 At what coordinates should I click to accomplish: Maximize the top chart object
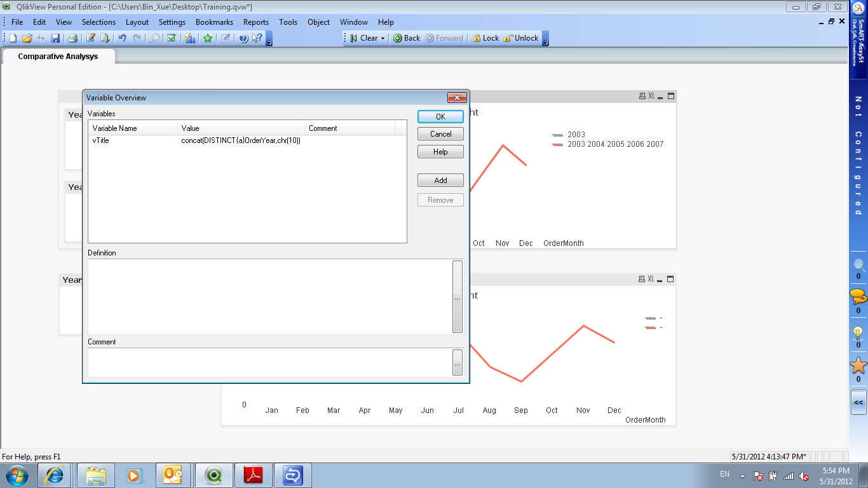670,96
